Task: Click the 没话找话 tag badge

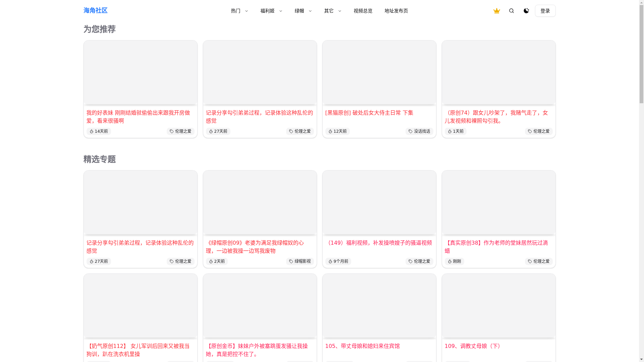Action: pyautogui.click(x=419, y=131)
